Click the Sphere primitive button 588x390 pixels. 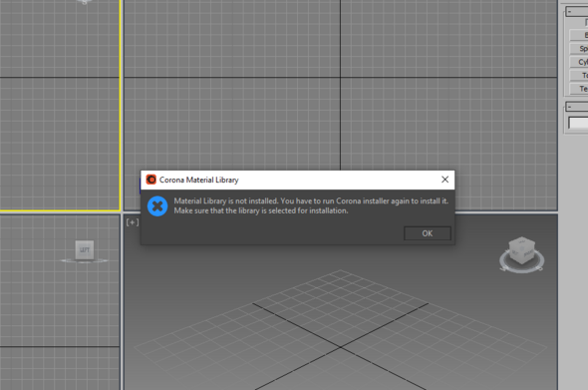click(x=579, y=49)
